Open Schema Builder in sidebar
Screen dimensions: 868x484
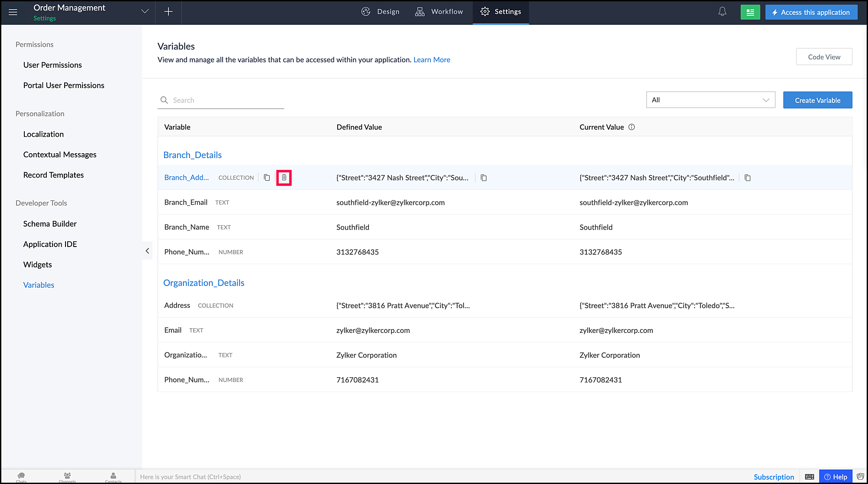[x=50, y=224]
